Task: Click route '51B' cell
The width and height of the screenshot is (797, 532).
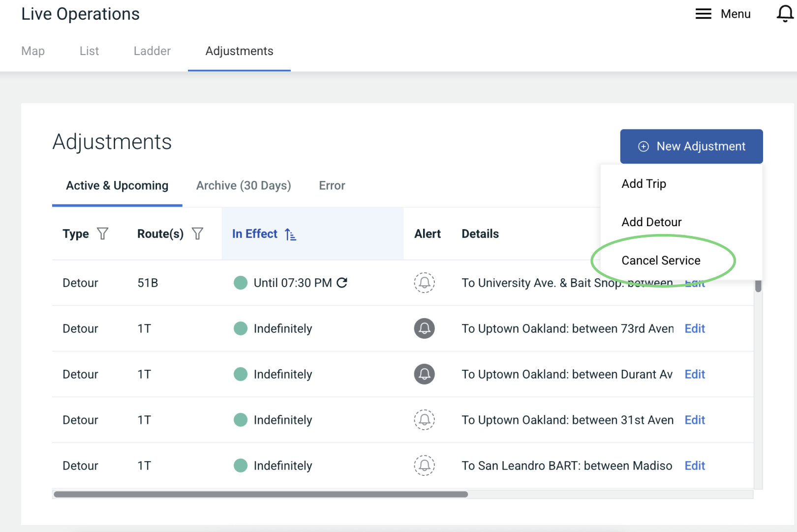Action: pyautogui.click(x=148, y=283)
